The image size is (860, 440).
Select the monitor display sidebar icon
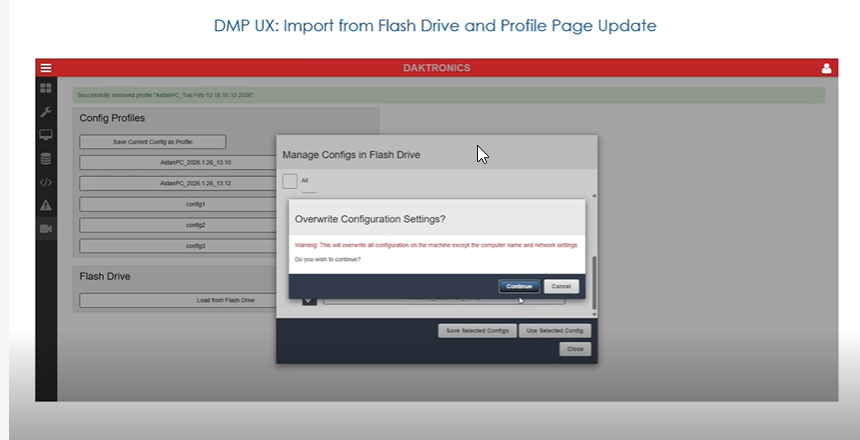(46, 135)
